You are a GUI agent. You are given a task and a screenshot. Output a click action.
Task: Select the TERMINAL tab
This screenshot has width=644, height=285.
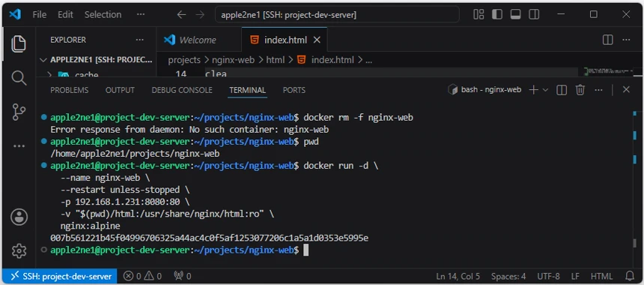pyautogui.click(x=247, y=90)
